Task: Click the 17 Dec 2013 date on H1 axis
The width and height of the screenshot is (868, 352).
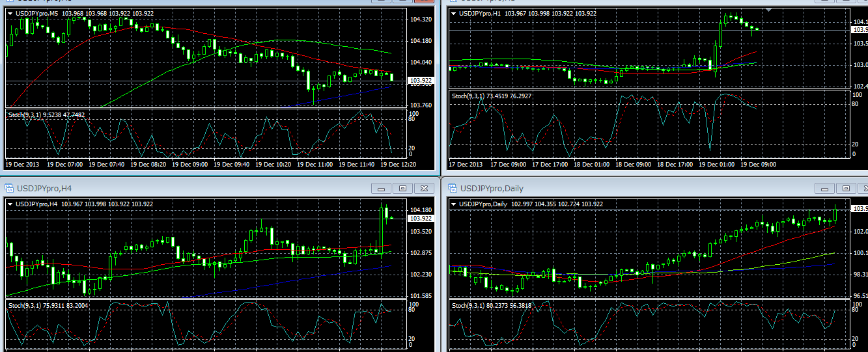Action: [466, 165]
